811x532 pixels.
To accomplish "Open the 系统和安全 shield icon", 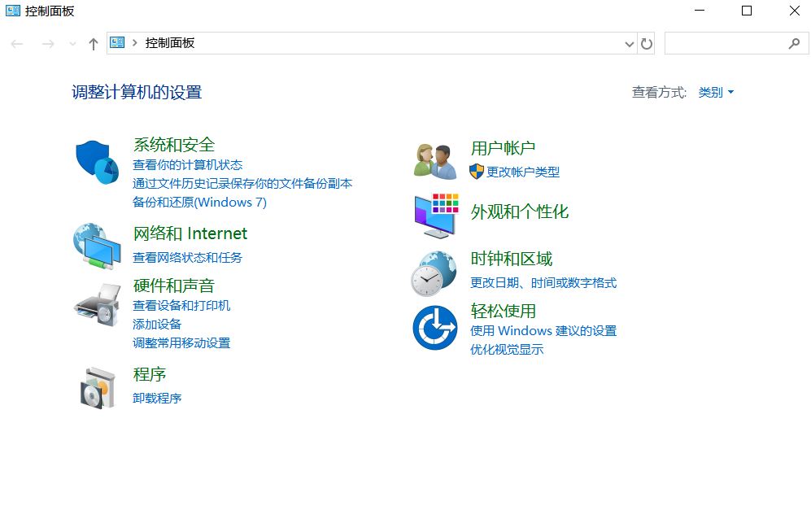I will point(98,163).
